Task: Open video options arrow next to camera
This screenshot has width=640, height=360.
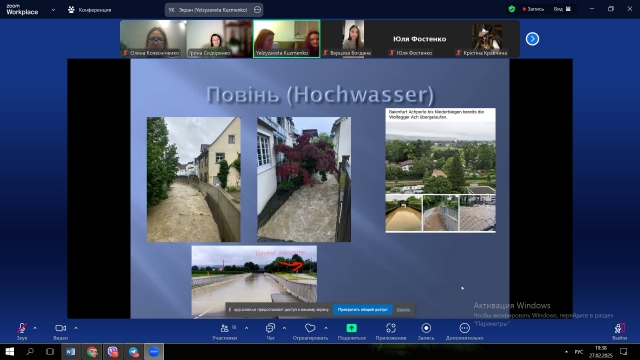Action: [76, 328]
